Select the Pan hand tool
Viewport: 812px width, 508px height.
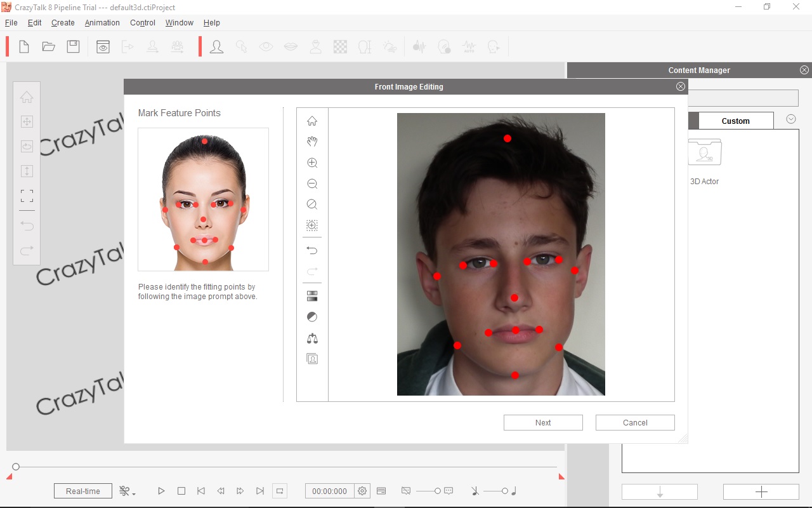click(312, 142)
